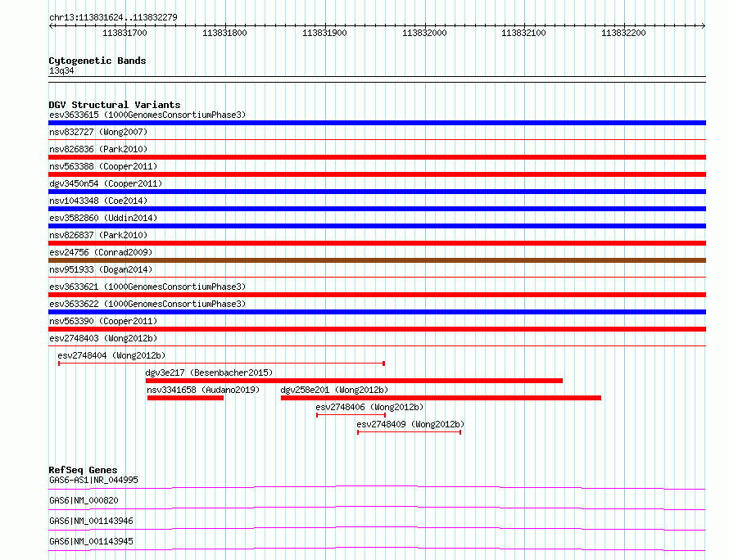Open the nsv1043348 (Coe2014) label
The height and width of the screenshot is (560, 729).
98,201
